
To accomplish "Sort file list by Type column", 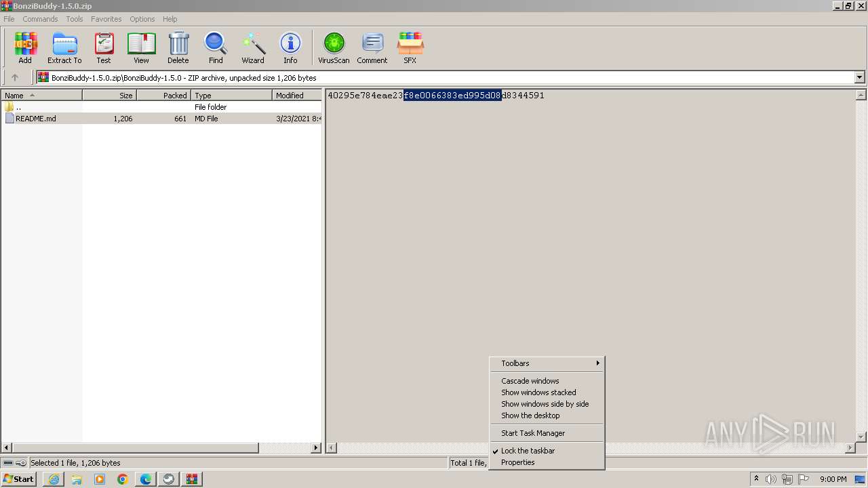I will click(x=231, y=96).
